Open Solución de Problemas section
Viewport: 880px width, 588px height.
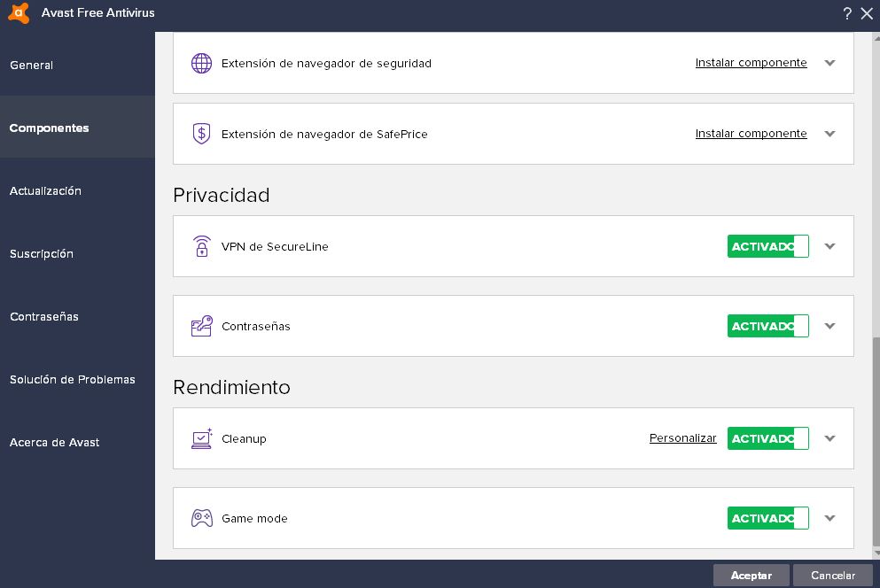77,379
